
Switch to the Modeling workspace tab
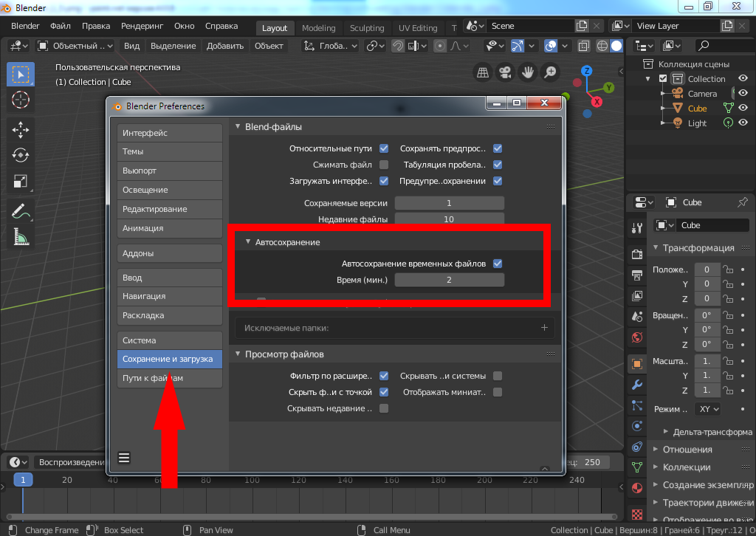pos(318,28)
